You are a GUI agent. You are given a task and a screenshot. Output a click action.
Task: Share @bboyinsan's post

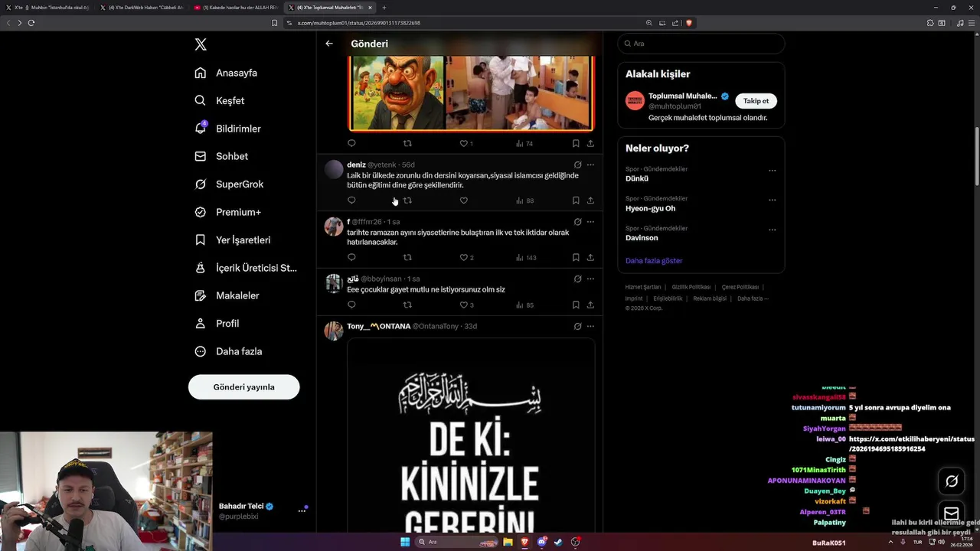click(590, 305)
